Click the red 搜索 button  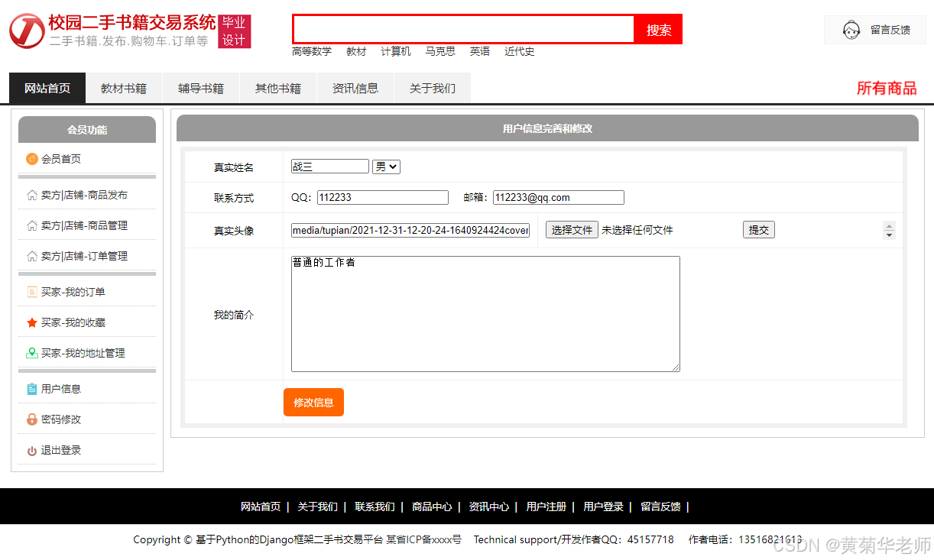659,30
